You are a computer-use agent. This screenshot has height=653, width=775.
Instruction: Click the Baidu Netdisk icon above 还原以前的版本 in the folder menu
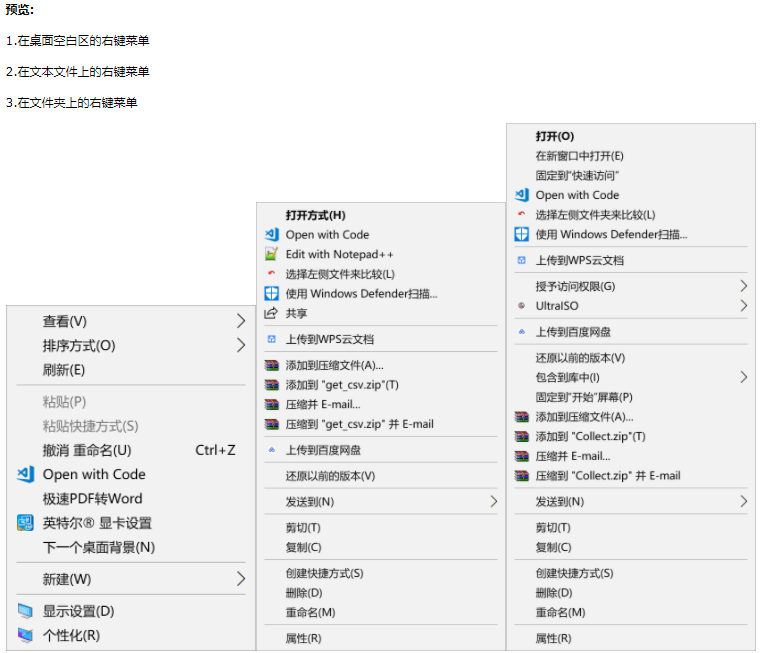click(x=521, y=332)
